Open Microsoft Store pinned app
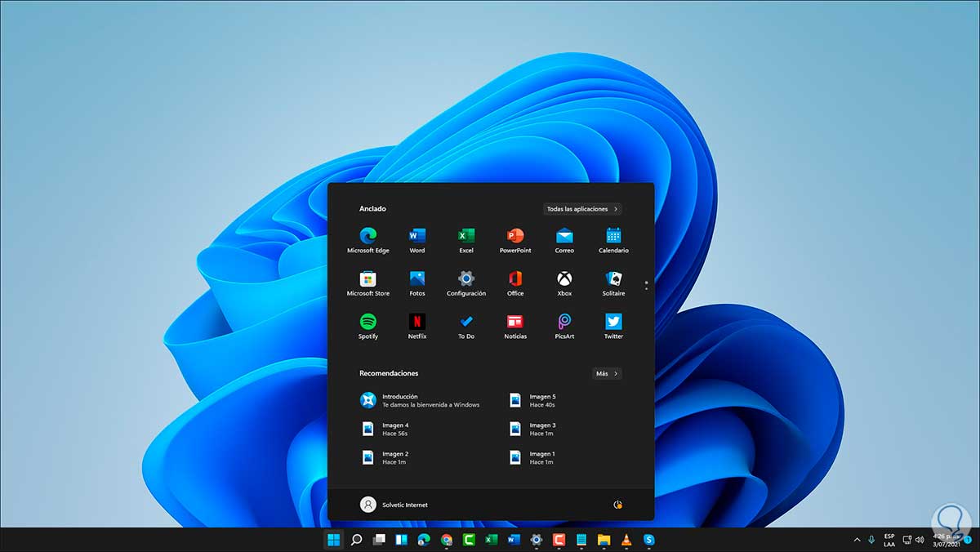The width and height of the screenshot is (980, 552). click(367, 283)
